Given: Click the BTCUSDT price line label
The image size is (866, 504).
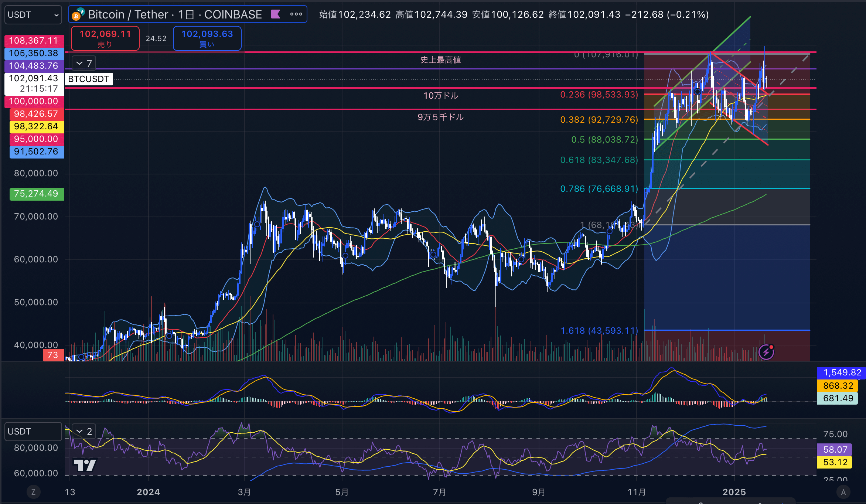Looking at the screenshot, I should pos(89,79).
